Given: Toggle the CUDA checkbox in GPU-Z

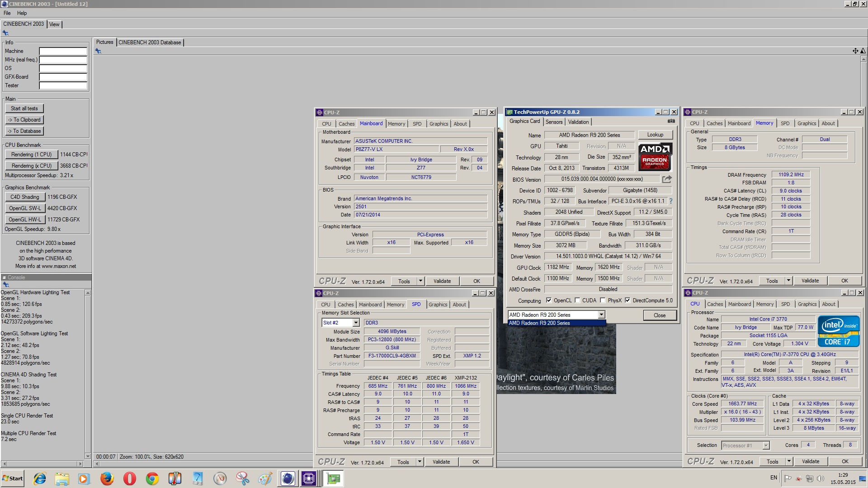Looking at the screenshot, I should pos(577,300).
